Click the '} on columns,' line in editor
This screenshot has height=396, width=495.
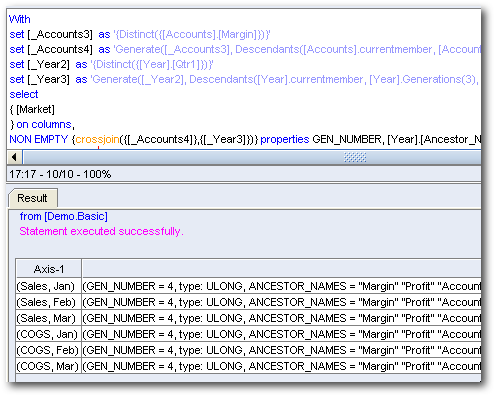point(42,124)
